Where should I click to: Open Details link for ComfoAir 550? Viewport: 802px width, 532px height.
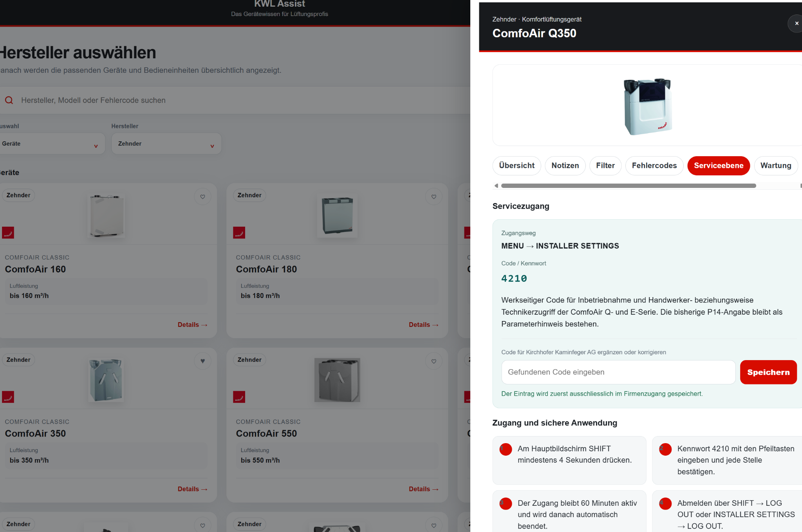423,489
